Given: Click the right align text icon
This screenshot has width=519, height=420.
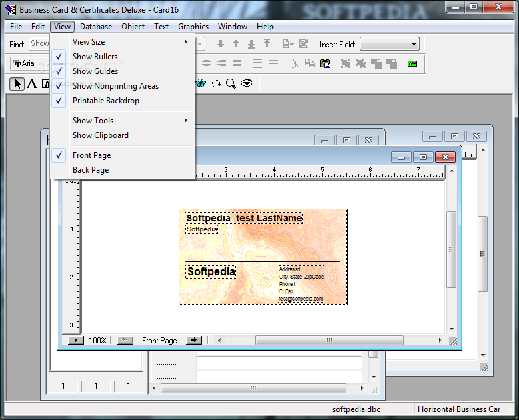Looking at the screenshot, I should pos(221,63).
